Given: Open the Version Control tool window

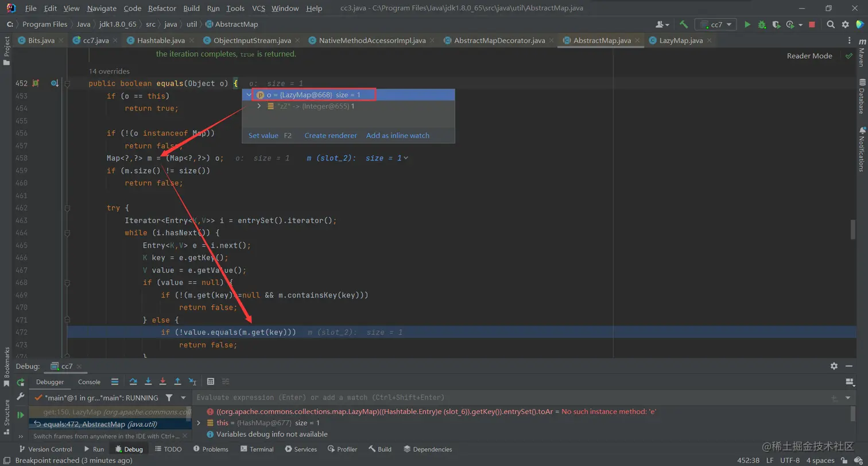Looking at the screenshot, I should pyautogui.click(x=45, y=449).
